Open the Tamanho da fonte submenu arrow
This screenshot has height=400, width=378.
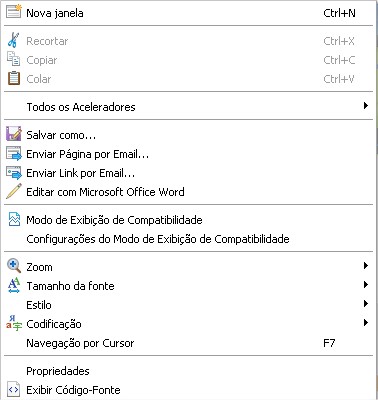click(x=366, y=285)
